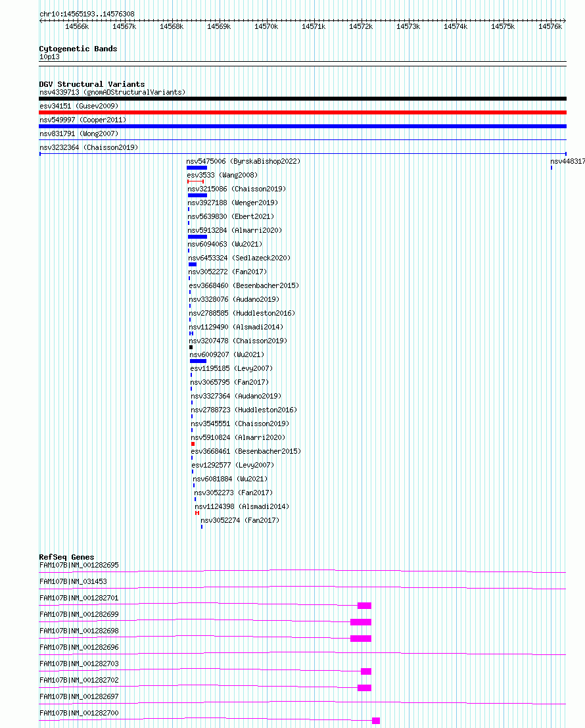This screenshot has width=585, height=728.
Task: Select the blue bar under nsv5475006
Action: [197, 168]
